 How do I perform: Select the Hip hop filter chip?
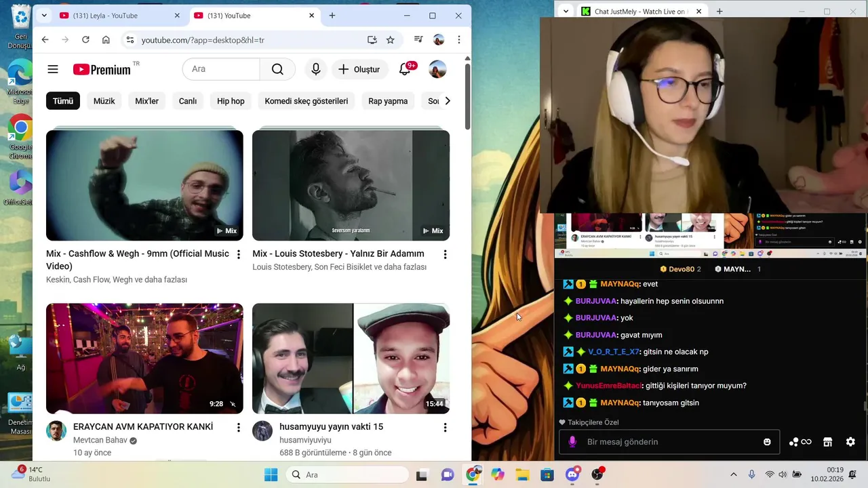pos(231,101)
